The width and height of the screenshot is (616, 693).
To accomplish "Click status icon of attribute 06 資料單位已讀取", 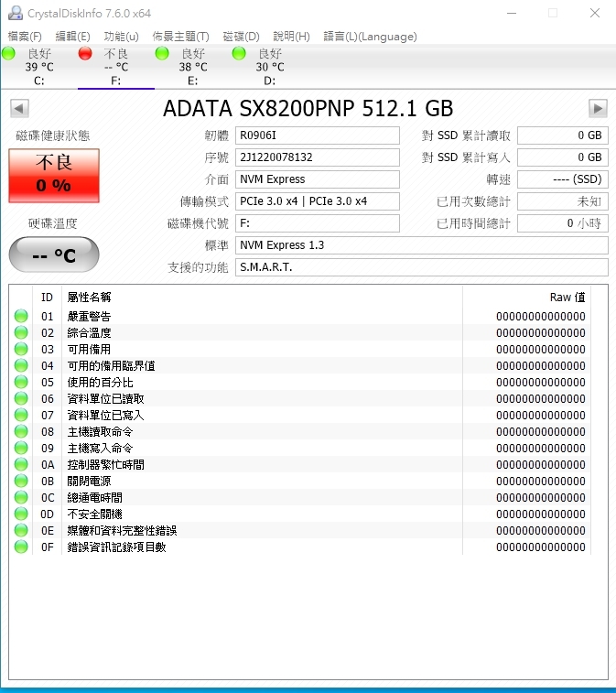I will pyautogui.click(x=21, y=398).
